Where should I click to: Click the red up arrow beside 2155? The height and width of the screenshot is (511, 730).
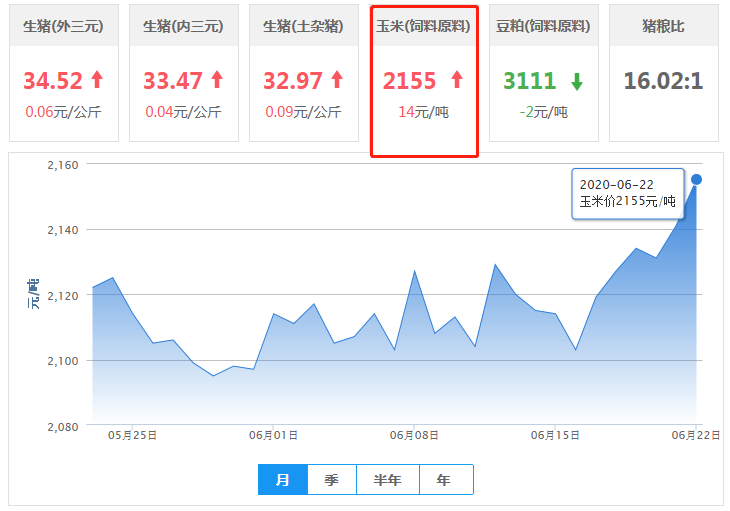pyautogui.click(x=457, y=80)
